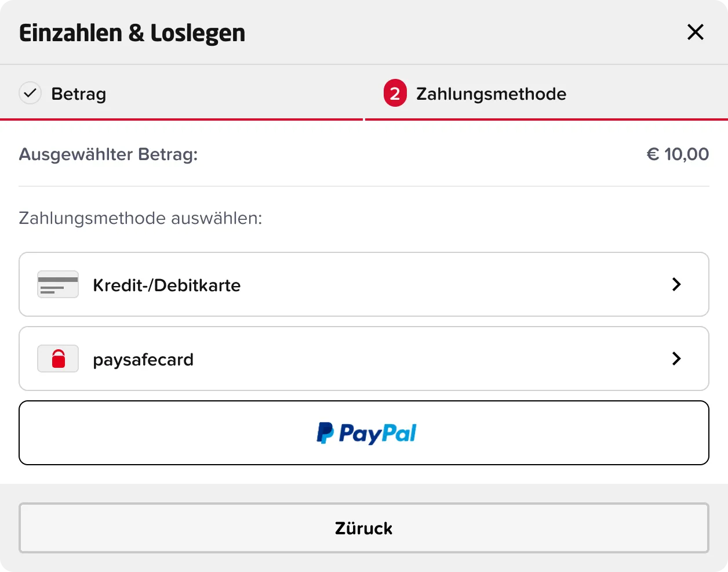
Task: Click the checkmark icon beside Betrag
Action: [x=30, y=93]
